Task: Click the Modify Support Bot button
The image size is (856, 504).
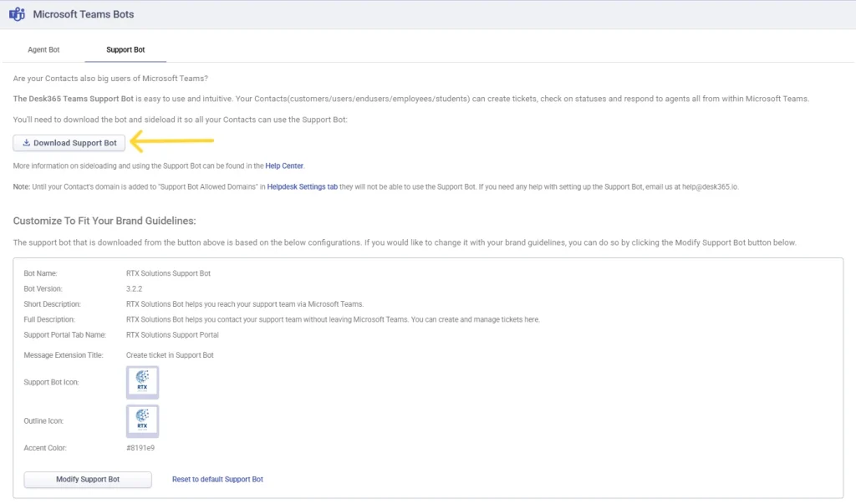Action: tap(88, 480)
